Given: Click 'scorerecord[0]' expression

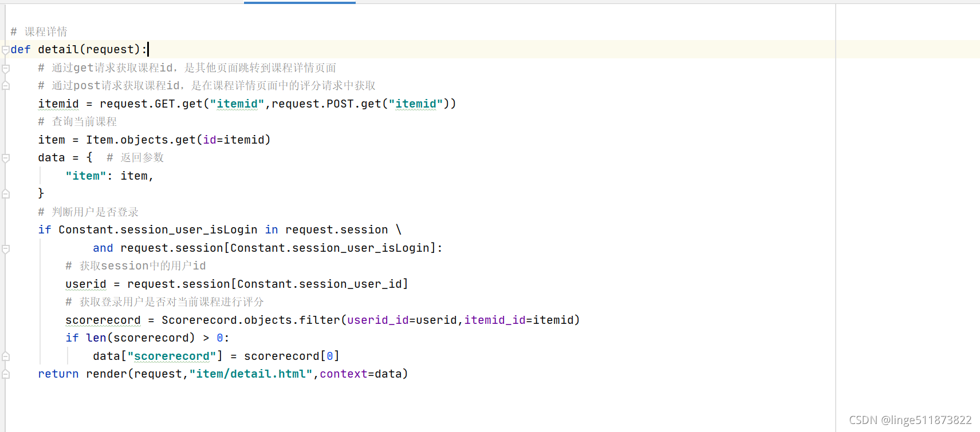Looking at the screenshot, I should pos(292,356).
